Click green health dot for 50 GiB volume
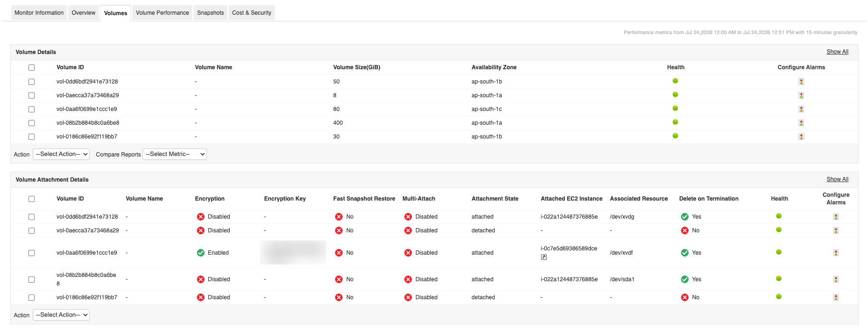Image resolution: width=868 pixels, height=331 pixels. coord(675,81)
